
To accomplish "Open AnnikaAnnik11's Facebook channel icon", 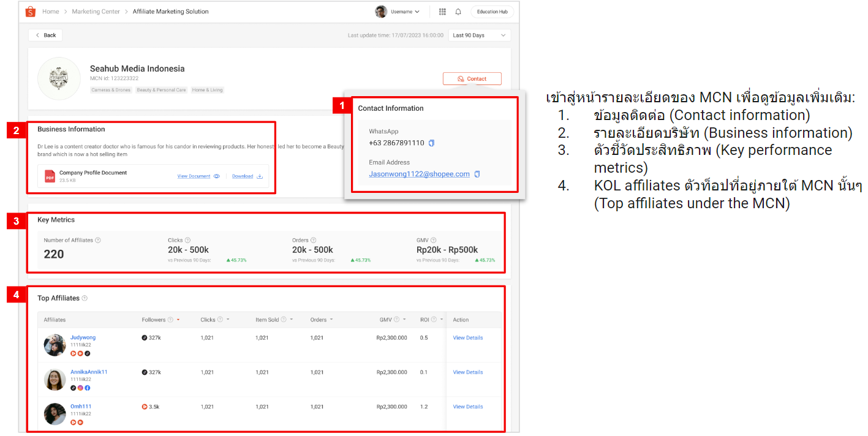I will click(x=87, y=388).
